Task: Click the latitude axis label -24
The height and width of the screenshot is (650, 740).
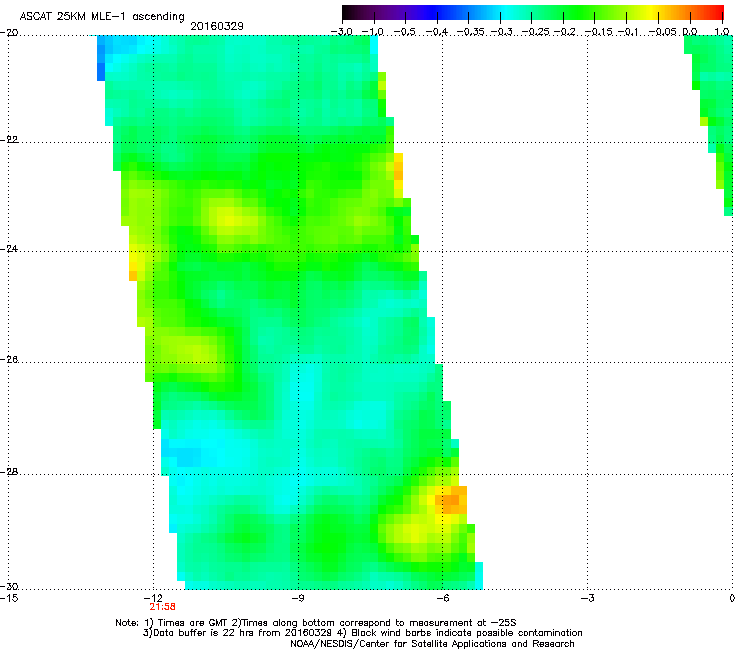Action: point(9,248)
